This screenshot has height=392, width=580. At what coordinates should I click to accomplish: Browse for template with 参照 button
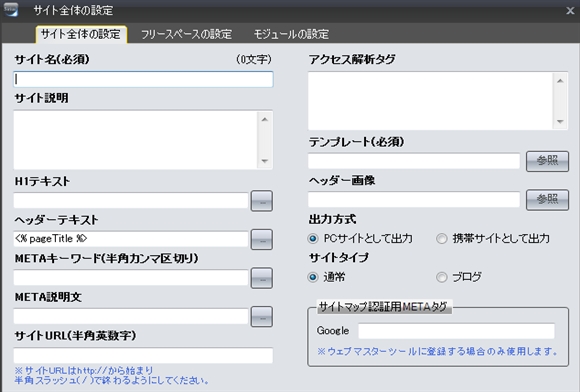click(547, 161)
